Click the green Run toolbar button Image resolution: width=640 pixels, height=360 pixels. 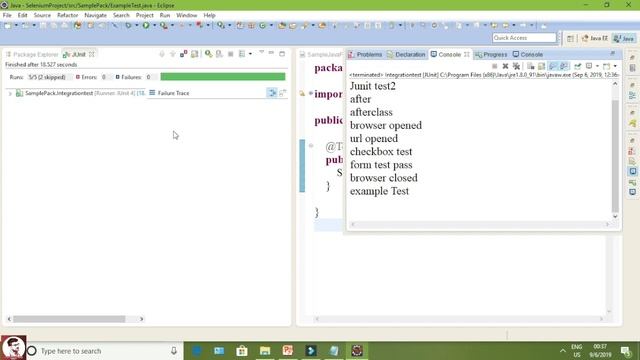point(146,25)
